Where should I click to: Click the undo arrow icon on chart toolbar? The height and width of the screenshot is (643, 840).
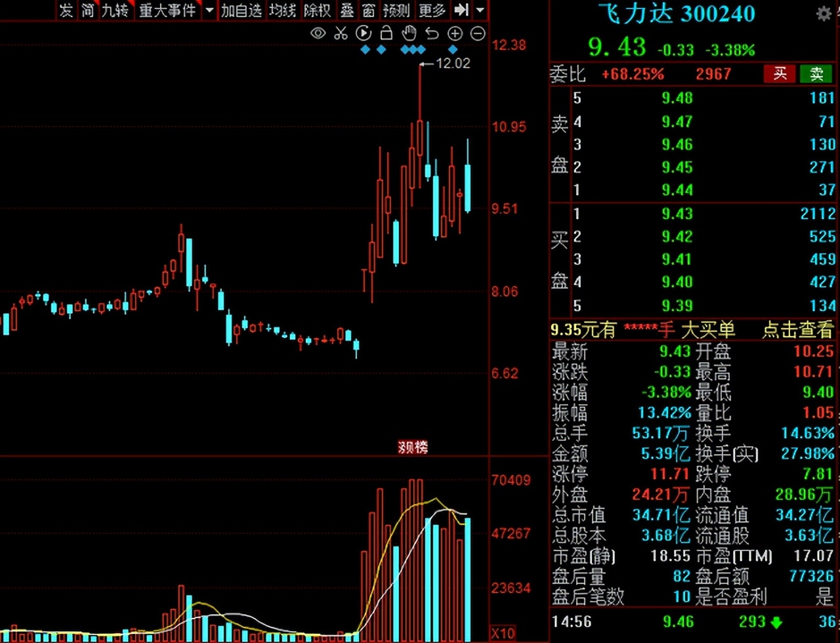(x=431, y=33)
